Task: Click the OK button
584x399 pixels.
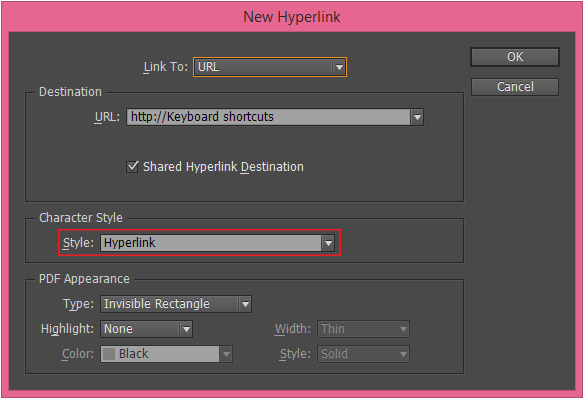Action: coord(515,57)
